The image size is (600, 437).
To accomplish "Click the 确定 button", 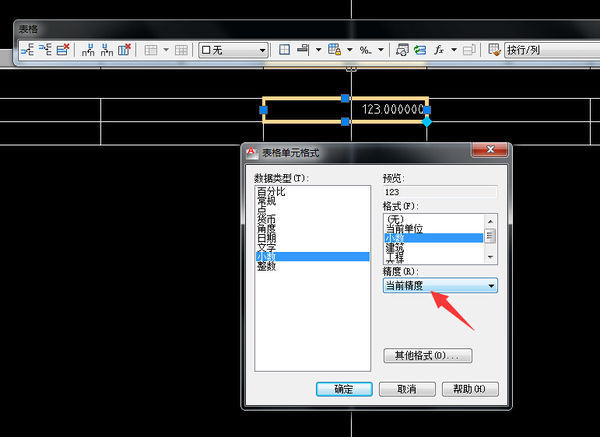I will tap(343, 388).
